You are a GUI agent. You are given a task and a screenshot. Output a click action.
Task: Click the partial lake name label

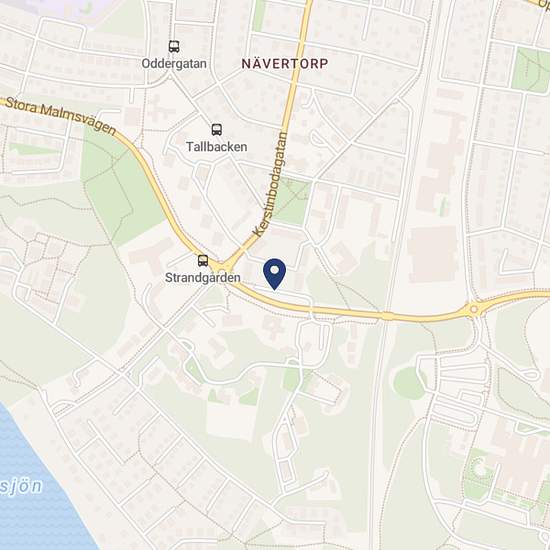tap(21, 487)
